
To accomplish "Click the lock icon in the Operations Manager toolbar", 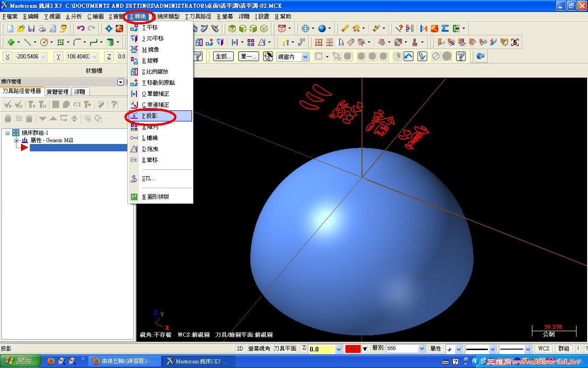I will point(8,119).
